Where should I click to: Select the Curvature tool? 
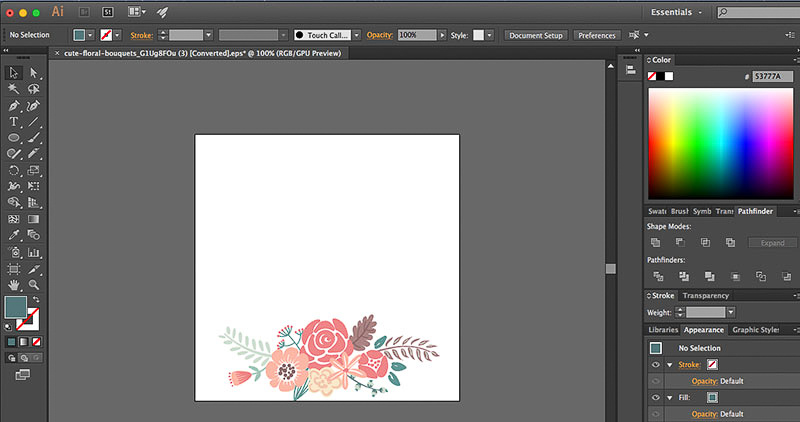34,106
